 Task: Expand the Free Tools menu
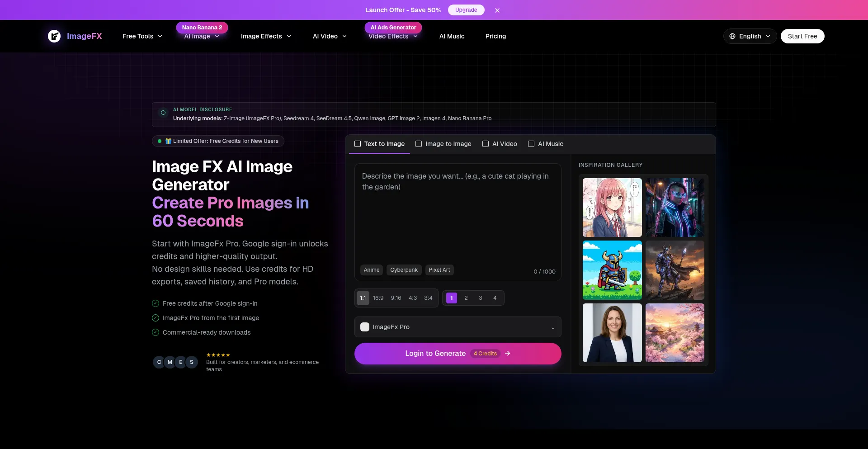142,36
